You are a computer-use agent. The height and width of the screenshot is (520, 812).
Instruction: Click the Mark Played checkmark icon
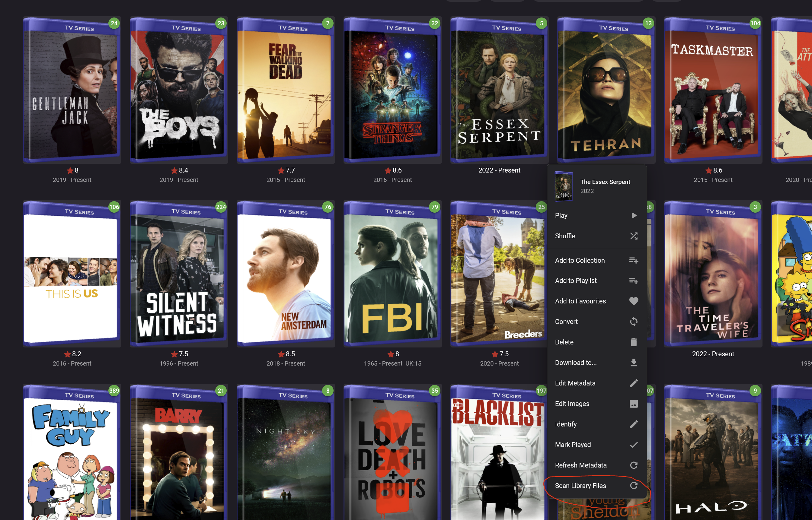point(634,445)
